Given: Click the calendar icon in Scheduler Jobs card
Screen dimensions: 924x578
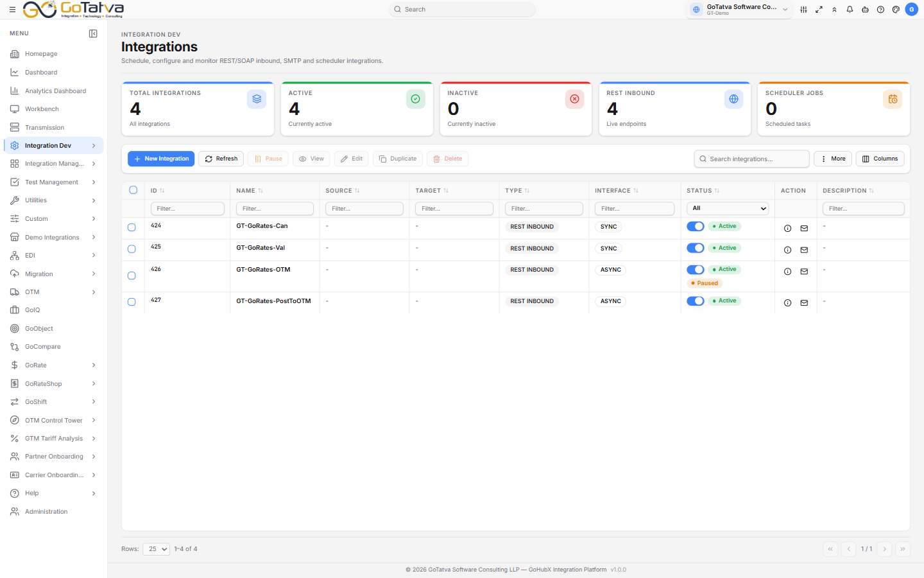Looking at the screenshot, I should (893, 99).
